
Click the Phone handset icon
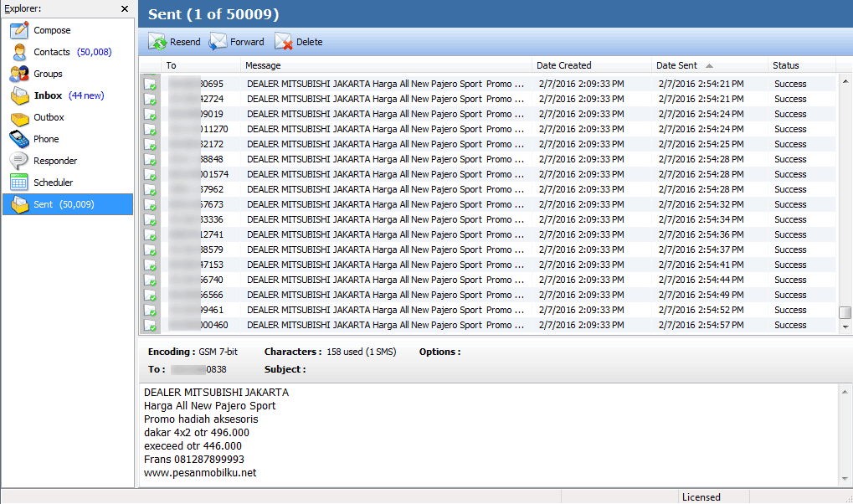(x=19, y=139)
